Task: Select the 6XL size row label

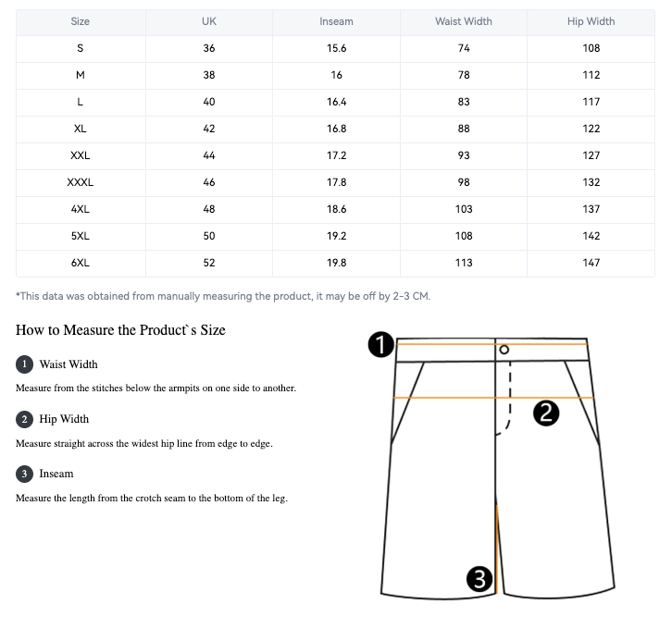Action: coord(81,263)
